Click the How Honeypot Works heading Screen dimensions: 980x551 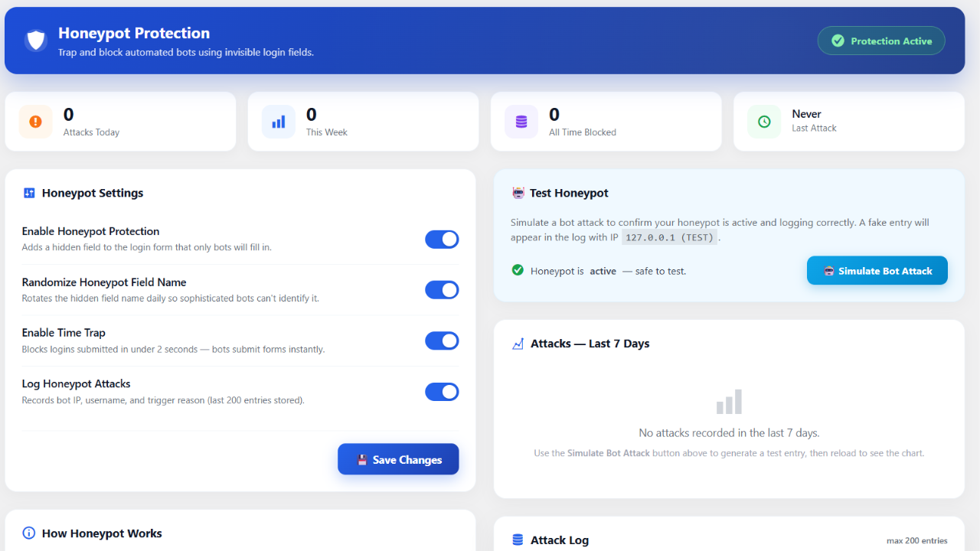click(x=102, y=533)
